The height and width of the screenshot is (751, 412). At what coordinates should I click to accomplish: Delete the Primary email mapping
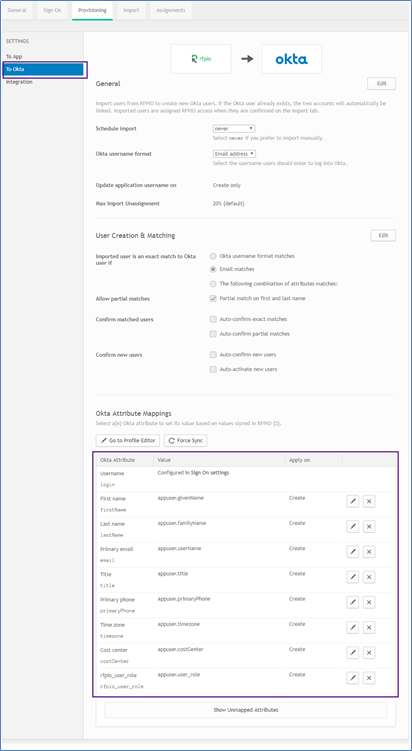tap(369, 552)
